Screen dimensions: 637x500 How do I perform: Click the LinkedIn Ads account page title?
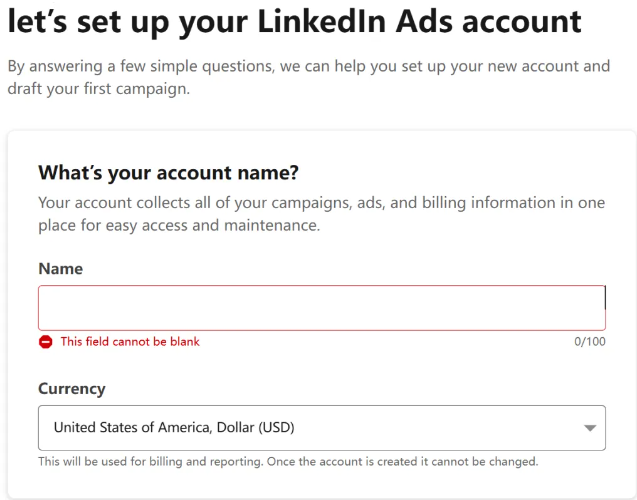[x=295, y=21]
